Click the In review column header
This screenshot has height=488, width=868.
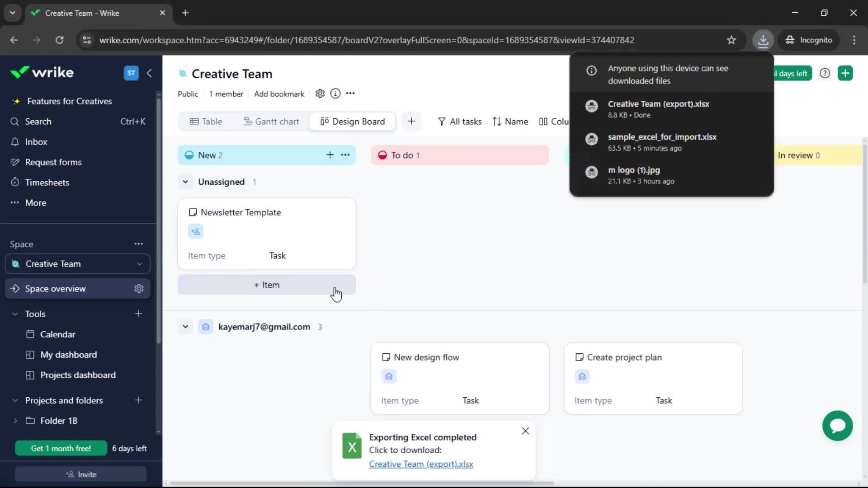[x=817, y=155]
